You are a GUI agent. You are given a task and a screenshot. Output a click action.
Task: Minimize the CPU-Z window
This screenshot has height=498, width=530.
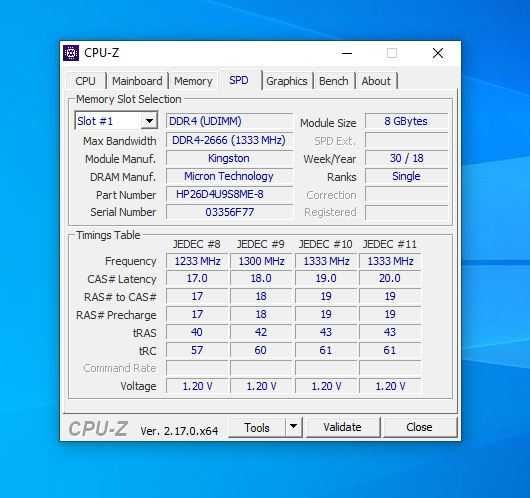tap(346, 53)
